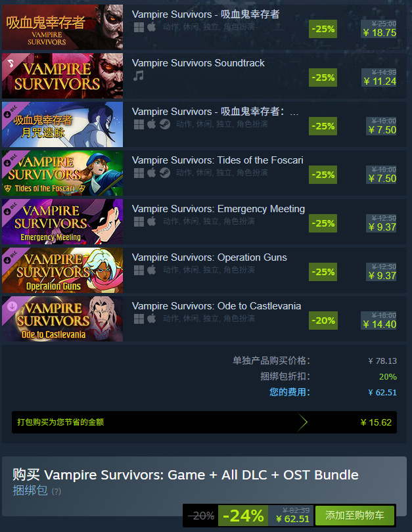The height and width of the screenshot is (532, 412).
Task: Click Operation Guns DLC thumbnail image
Action: [62, 271]
